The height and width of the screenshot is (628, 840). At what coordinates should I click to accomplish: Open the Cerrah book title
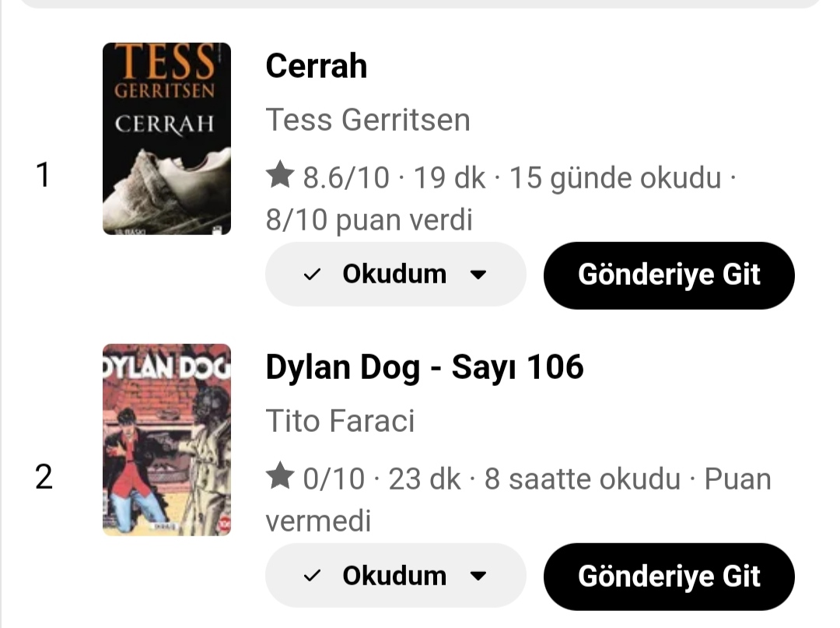click(x=316, y=66)
